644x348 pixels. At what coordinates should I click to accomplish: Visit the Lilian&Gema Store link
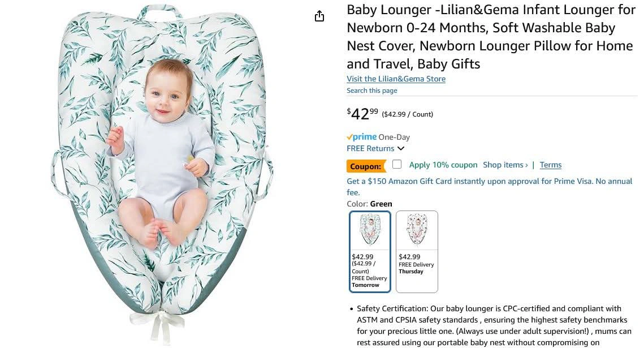pos(396,79)
